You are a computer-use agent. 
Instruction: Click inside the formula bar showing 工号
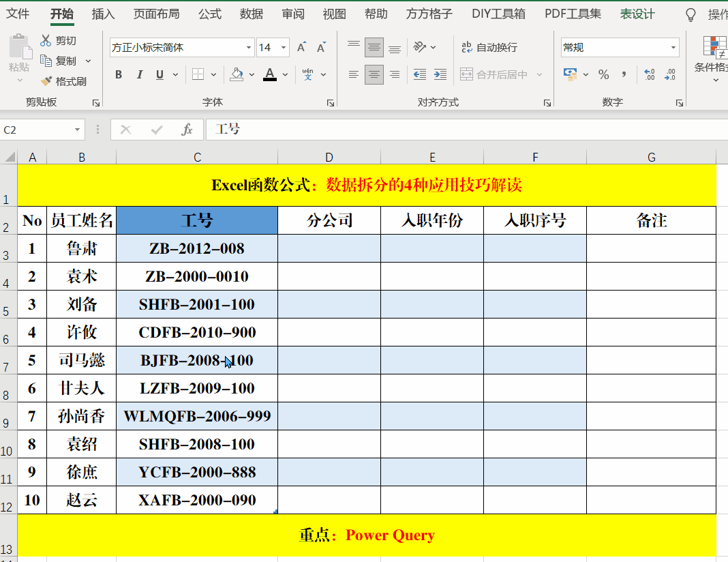[467, 129]
